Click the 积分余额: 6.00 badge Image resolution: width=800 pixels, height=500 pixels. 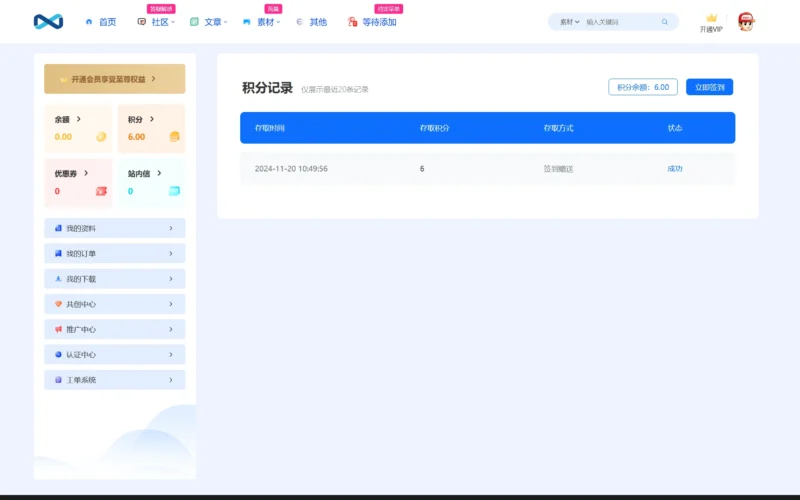(x=642, y=87)
